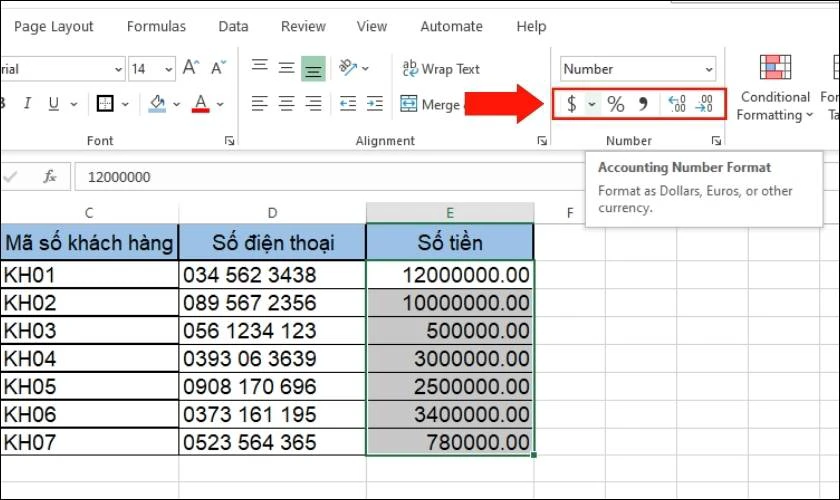Screen dimensions: 840x500
Task: Open Number format dialog launcher
Action: tap(716, 141)
